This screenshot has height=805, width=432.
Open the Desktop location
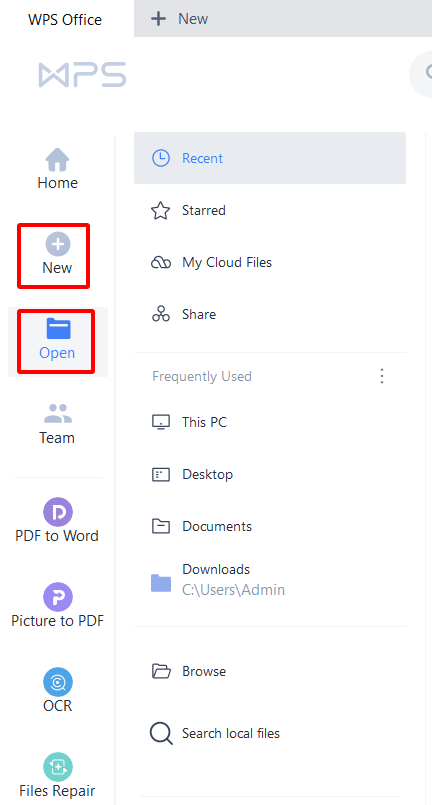click(x=270, y=474)
